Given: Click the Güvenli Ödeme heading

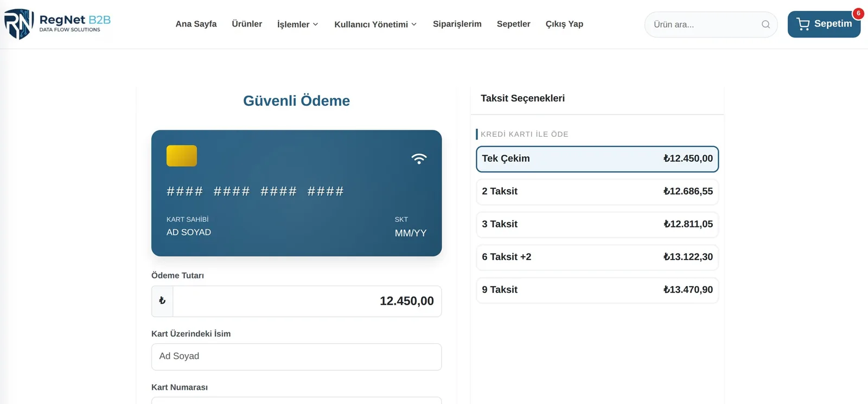Looking at the screenshot, I should 296,100.
